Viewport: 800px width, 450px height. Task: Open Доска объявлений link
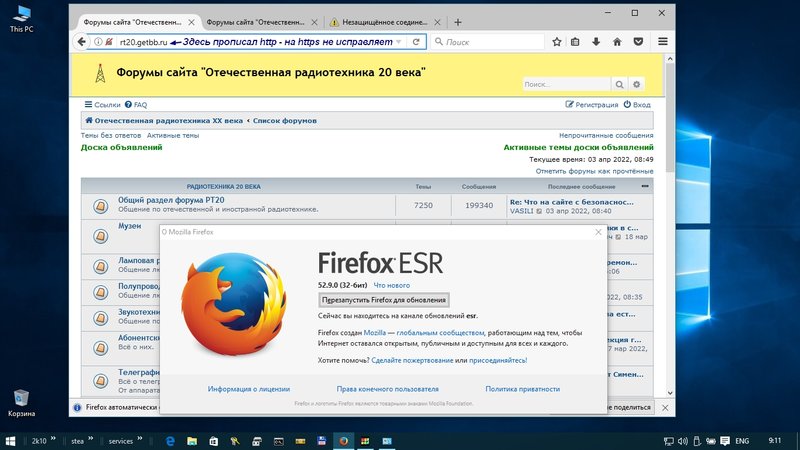121,147
